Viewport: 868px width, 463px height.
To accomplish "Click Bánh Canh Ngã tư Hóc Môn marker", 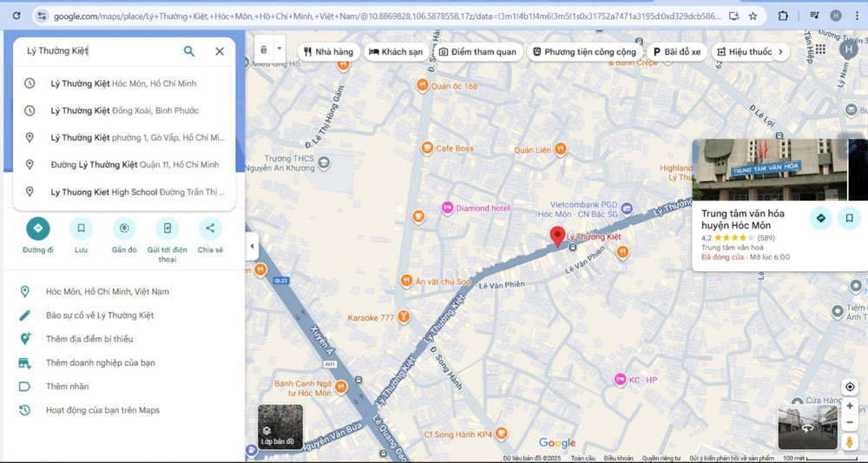I will point(341,387).
